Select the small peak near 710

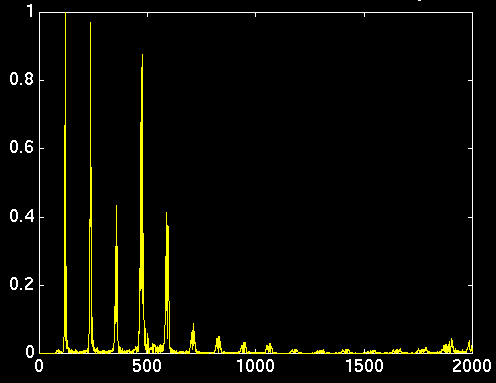[x=193, y=338]
